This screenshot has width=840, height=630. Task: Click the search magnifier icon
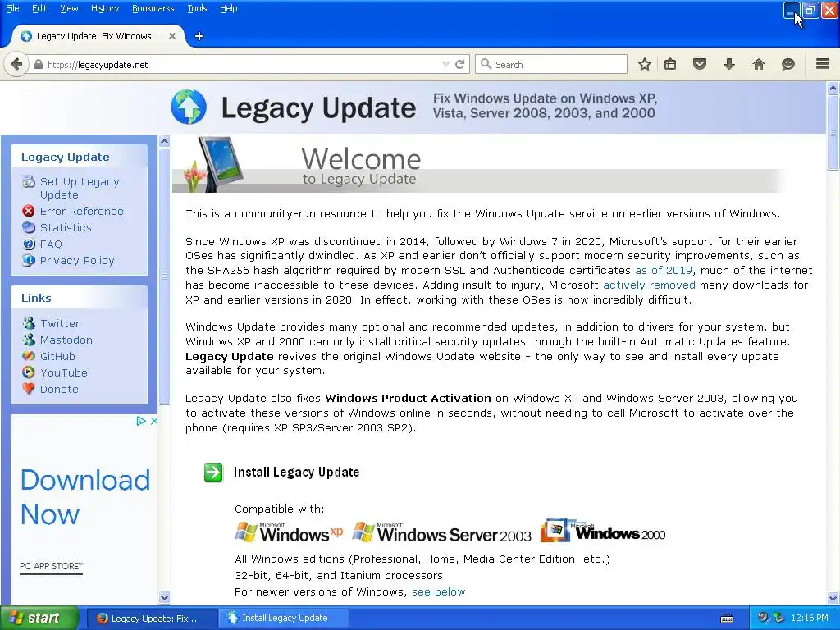pyautogui.click(x=486, y=64)
